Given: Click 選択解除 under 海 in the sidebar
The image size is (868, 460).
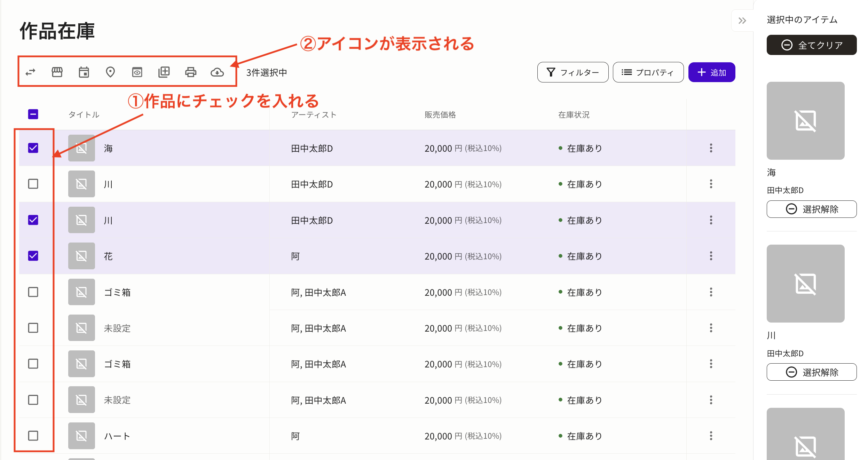Looking at the screenshot, I should (811, 209).
